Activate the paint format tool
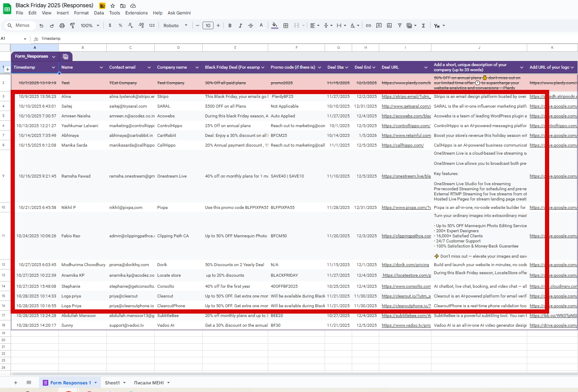The height and width of the screenshot is (392, 578). (72, 25)
